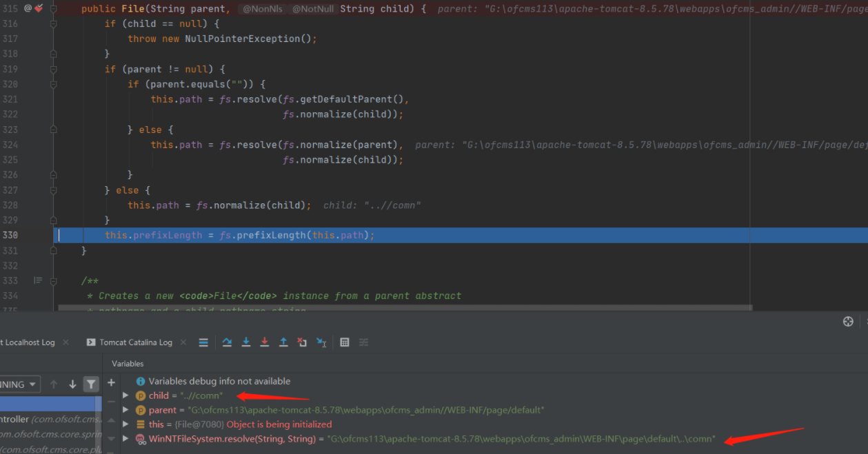Click the Trace Current Stream Chain icon
868x454 pixels.
pyautogui.click(x=364, y=342)
